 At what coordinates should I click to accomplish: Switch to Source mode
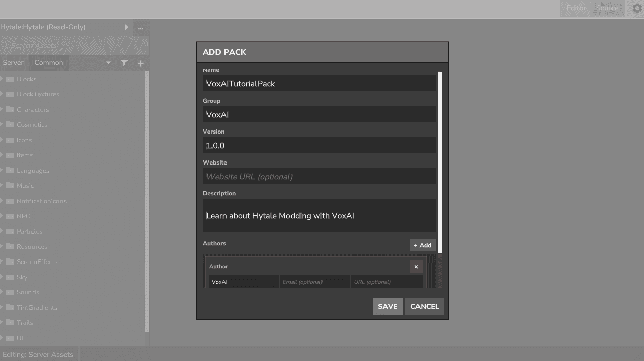pyautogui.click(x=607, y=8)
